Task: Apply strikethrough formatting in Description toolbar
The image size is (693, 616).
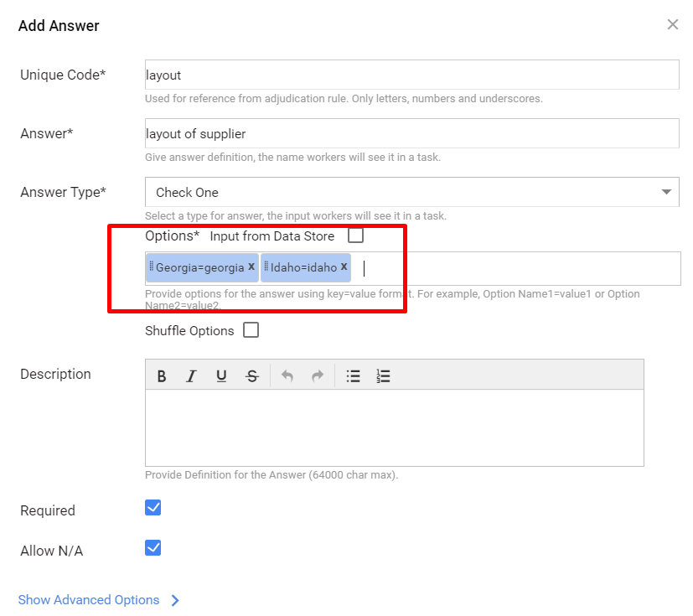Action: point(252,376)
